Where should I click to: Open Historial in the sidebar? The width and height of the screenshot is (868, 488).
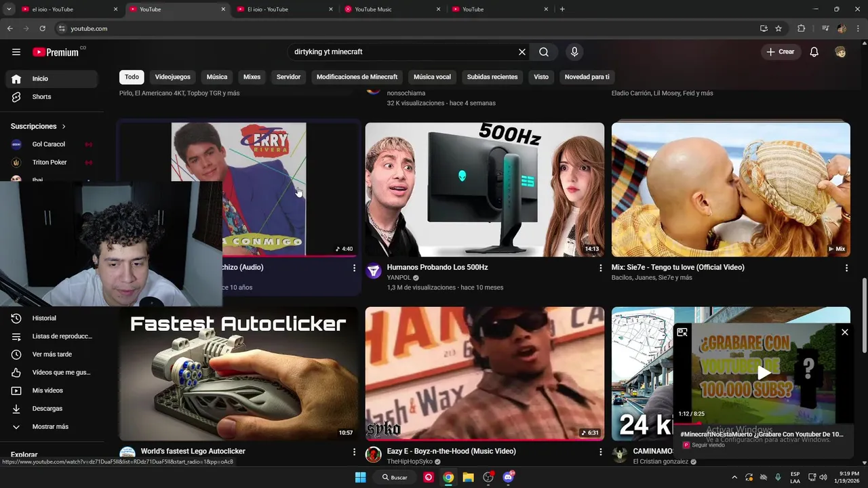[52, 318]
